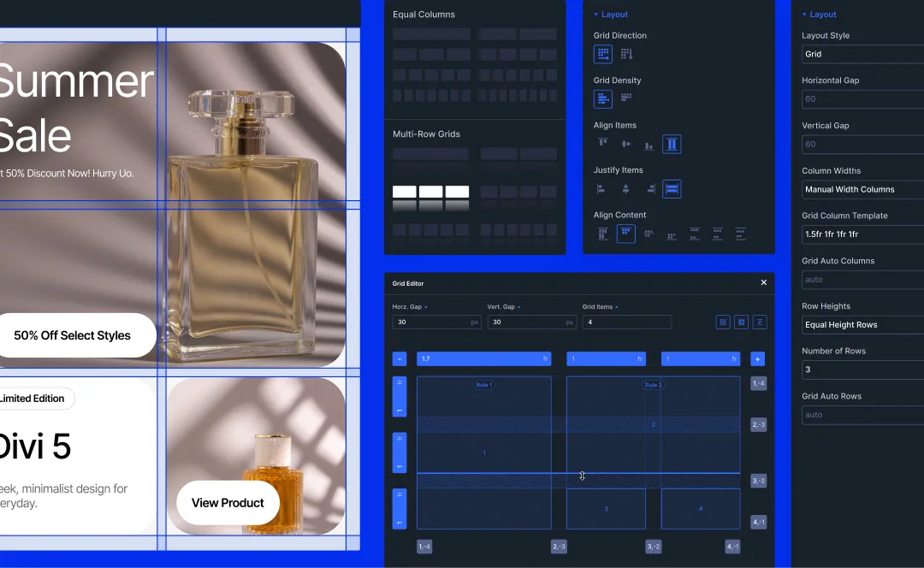
Task: Set Align Content to space evenly
Action: click(740, 234)
